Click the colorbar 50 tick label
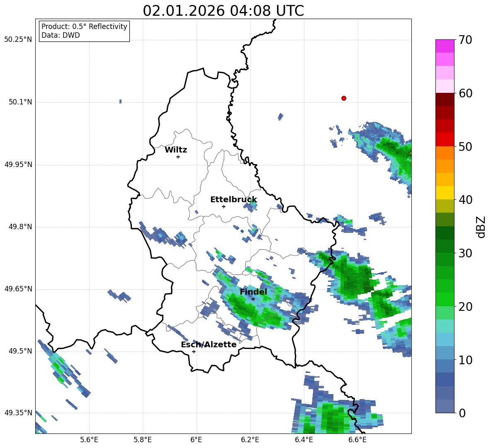 pos(465,147)
